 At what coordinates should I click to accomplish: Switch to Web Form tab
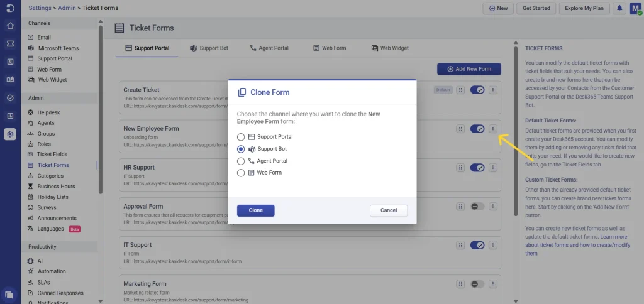[330, 48]
